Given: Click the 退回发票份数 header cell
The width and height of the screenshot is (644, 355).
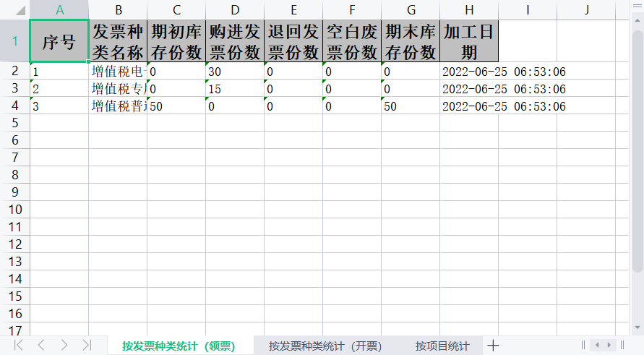Looking at the screenshot, I should tap(293, 41).
